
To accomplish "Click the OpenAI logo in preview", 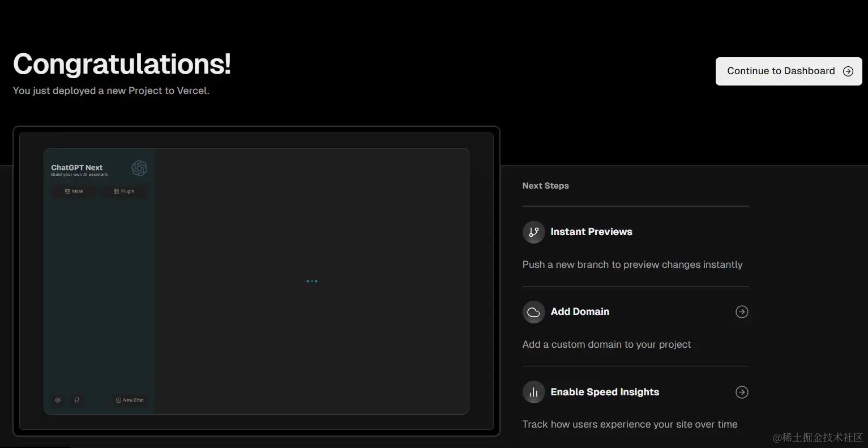I will pos(139,168).
